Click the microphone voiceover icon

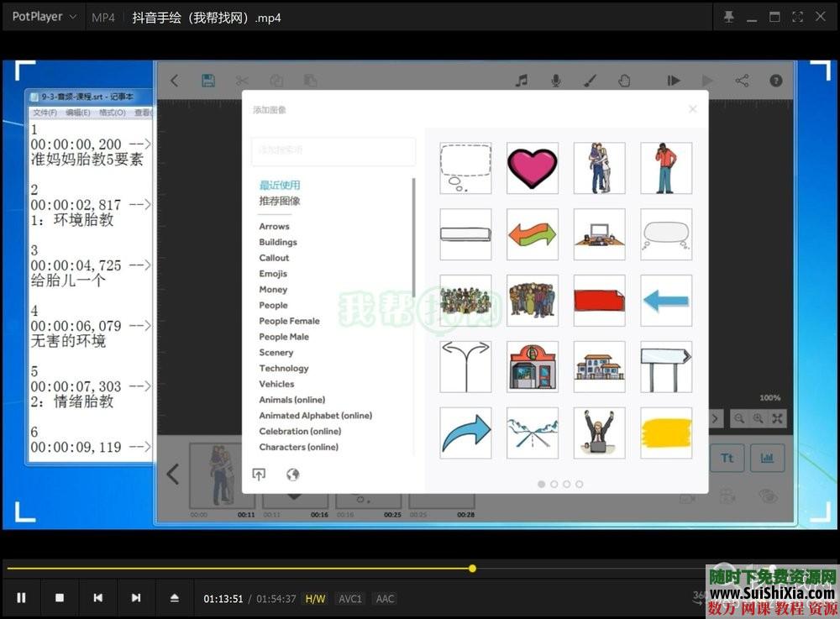coord(555,80)
